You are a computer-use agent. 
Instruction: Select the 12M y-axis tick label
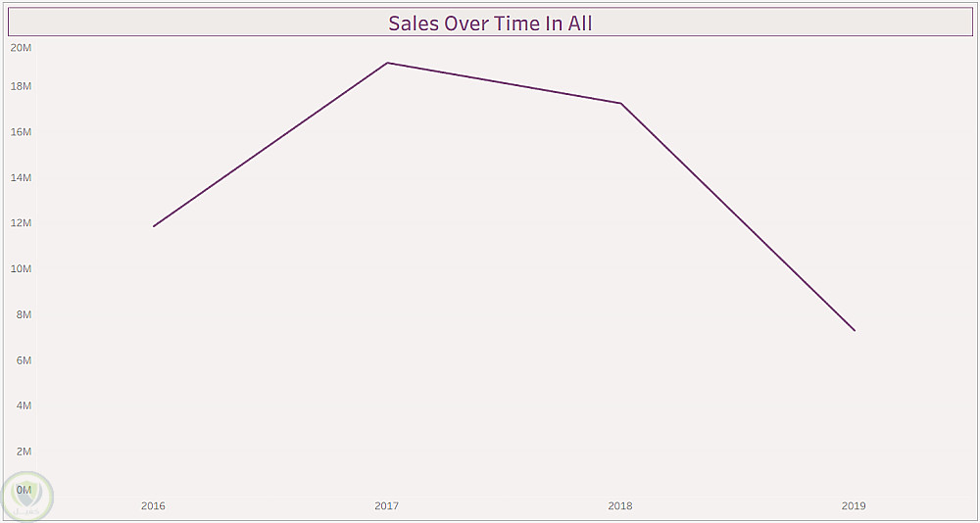21,223
